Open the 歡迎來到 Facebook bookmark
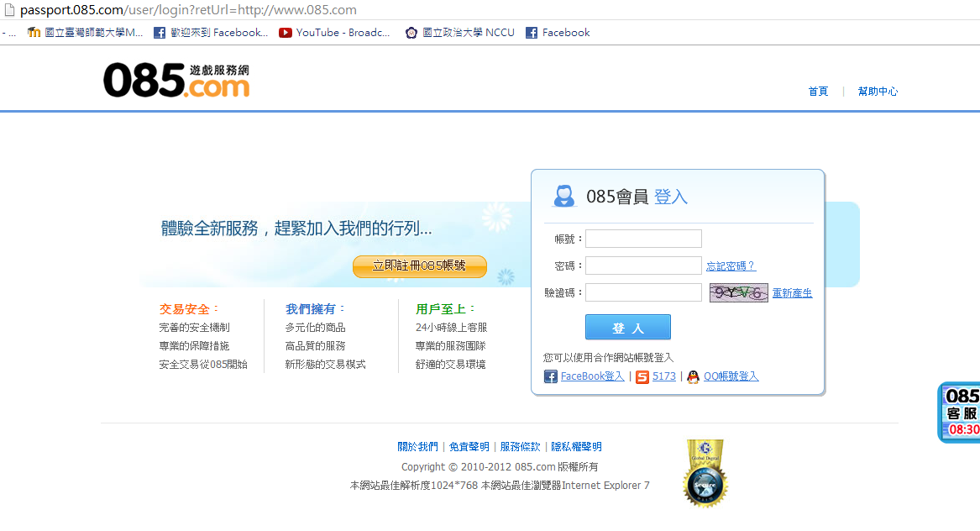 coord(211,33)
